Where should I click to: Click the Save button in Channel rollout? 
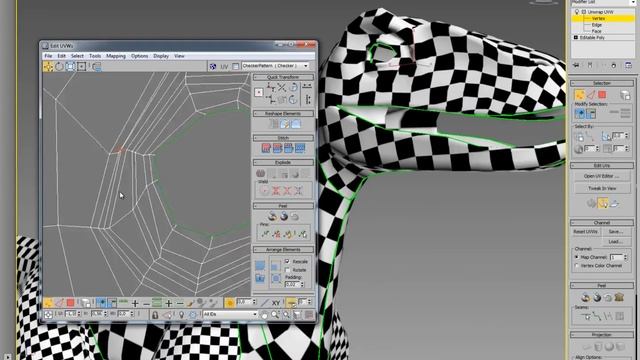click(616, 232)
